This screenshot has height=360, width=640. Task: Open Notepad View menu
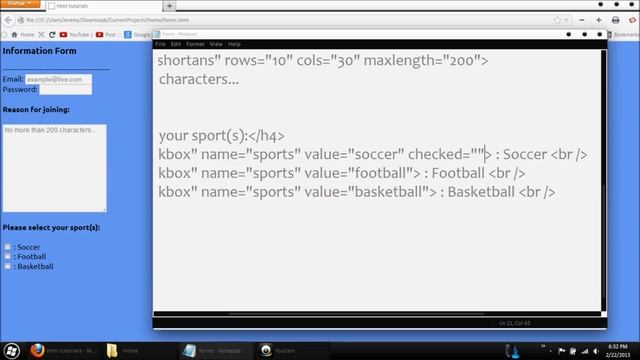click(x=216, y=44)
